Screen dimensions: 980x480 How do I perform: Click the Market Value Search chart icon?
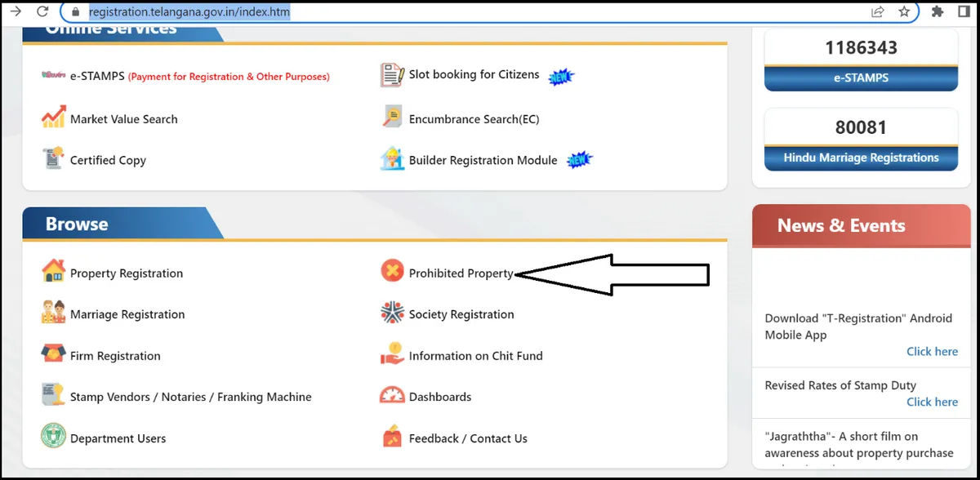click(54, 118)
